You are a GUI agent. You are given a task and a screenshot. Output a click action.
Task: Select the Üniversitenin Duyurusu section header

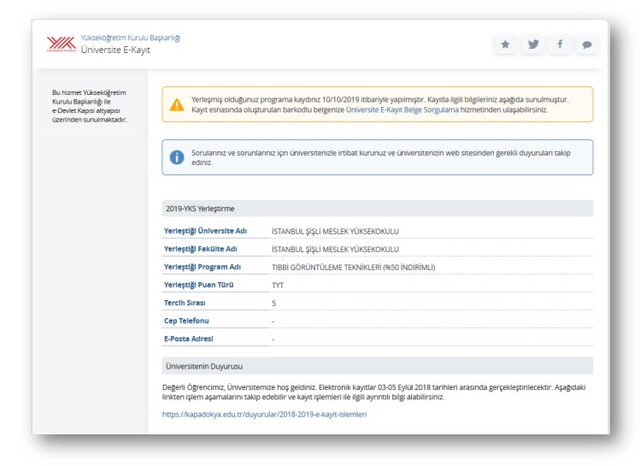tap(205, 367)
